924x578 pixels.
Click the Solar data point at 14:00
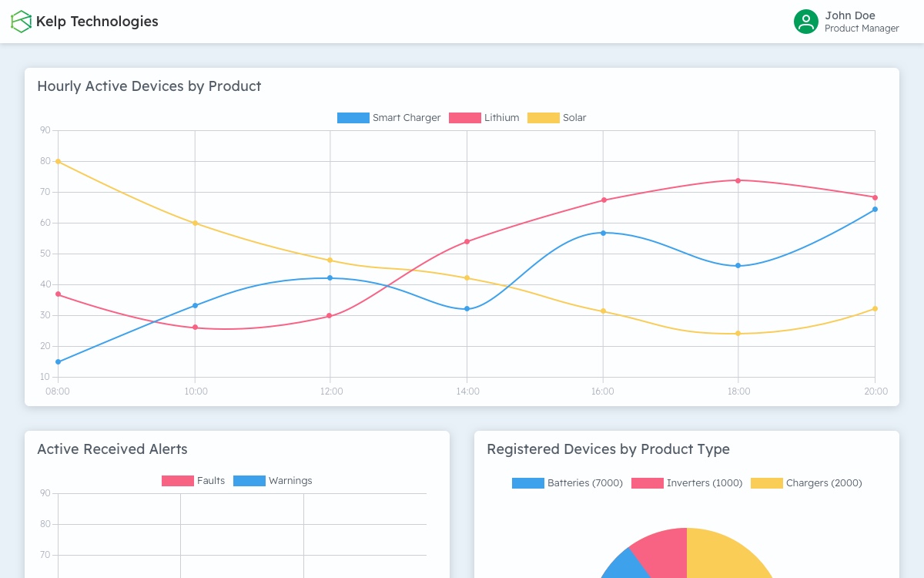[x=467, y=277]
